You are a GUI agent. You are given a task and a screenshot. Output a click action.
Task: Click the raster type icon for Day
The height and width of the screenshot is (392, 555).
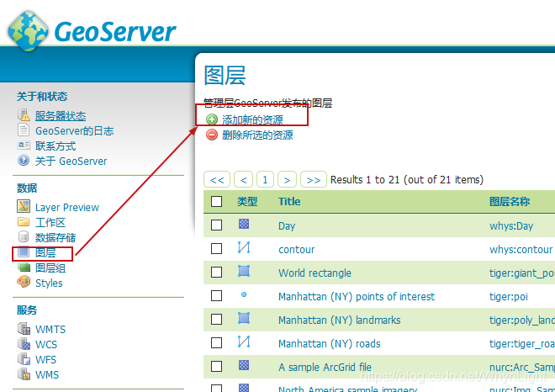click(x=244, y=224)
